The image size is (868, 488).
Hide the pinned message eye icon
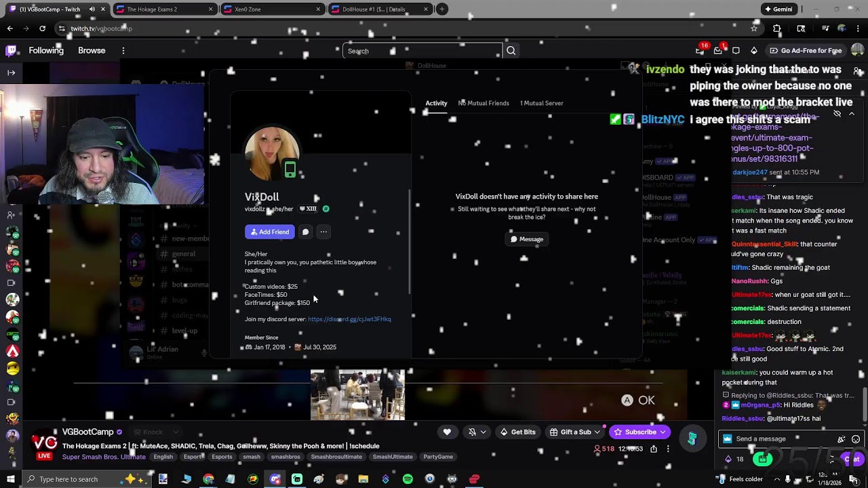click(837, 114)
